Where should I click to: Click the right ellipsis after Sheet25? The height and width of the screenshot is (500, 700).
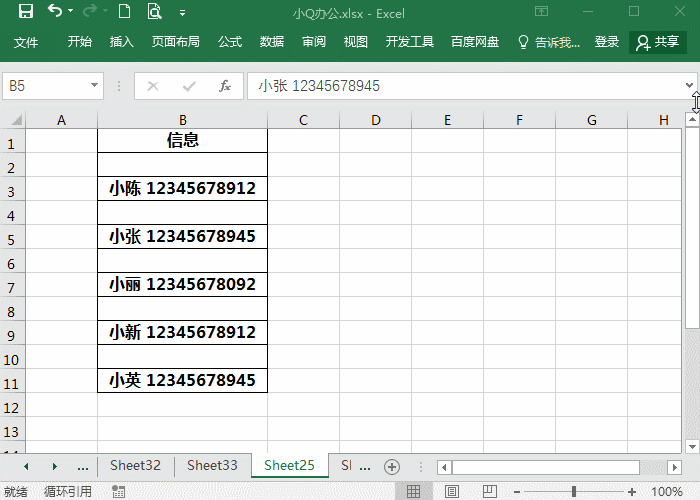point(365,467)
